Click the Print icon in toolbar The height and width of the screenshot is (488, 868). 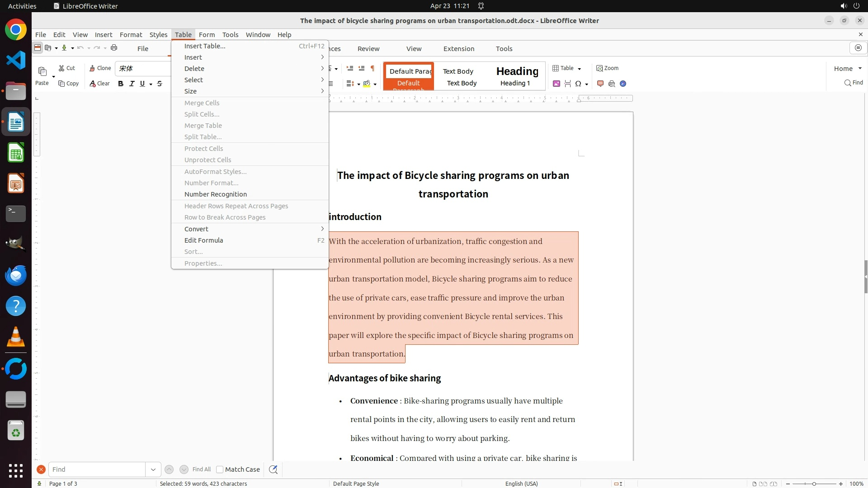114,48
